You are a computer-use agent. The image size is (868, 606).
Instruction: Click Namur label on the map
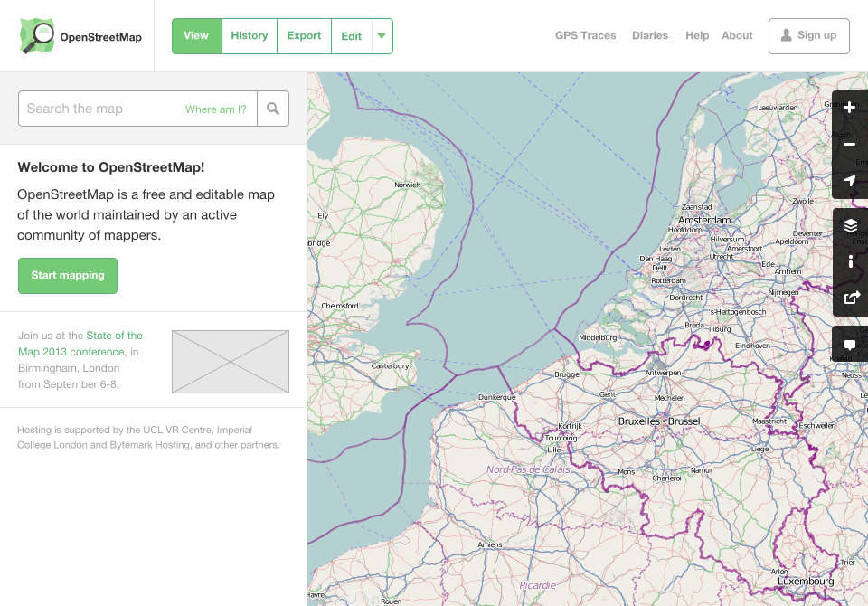coord(702,470)
